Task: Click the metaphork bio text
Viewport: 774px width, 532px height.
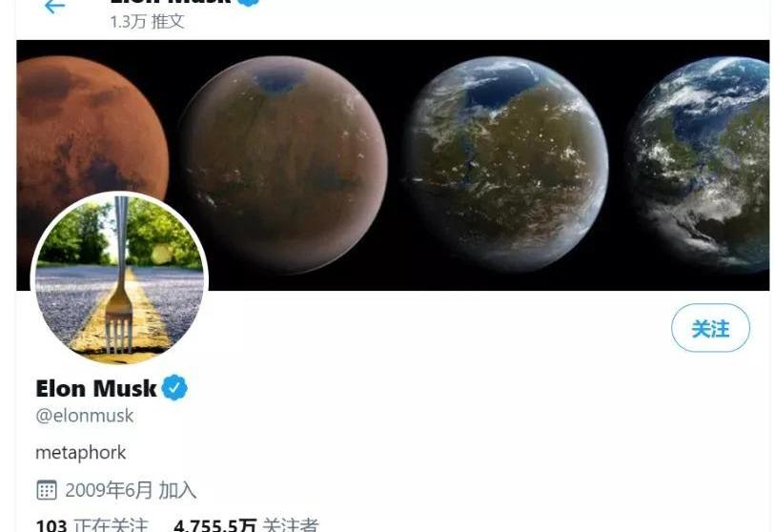Action: coord(80,453)
